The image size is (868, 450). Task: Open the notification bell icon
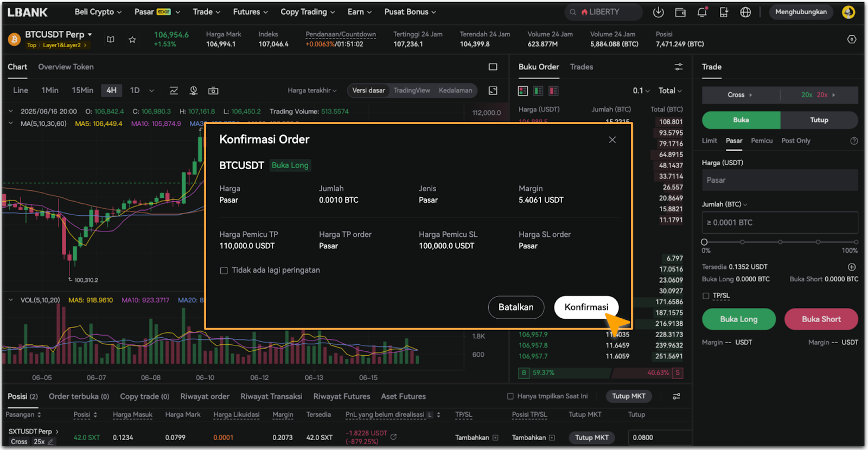point(702,12)
